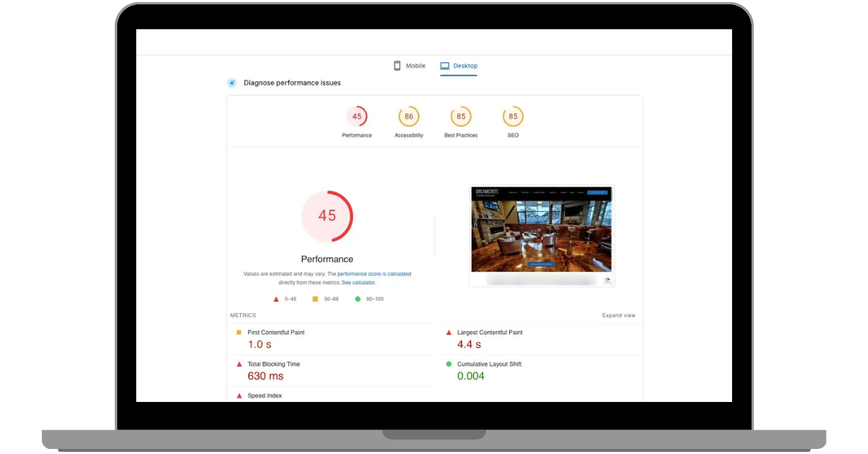Select the Total Blocking Time metric label
Screen dimensions: 868x454
273,364
